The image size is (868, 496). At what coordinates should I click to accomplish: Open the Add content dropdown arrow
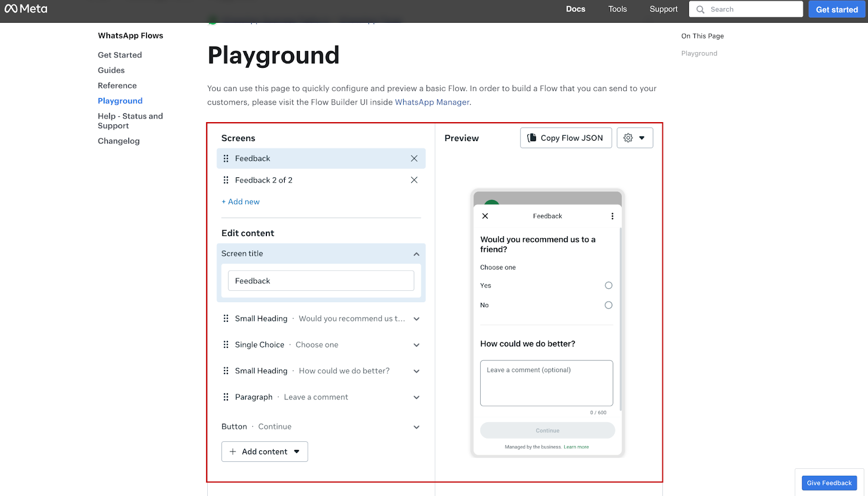coord(297,452)
